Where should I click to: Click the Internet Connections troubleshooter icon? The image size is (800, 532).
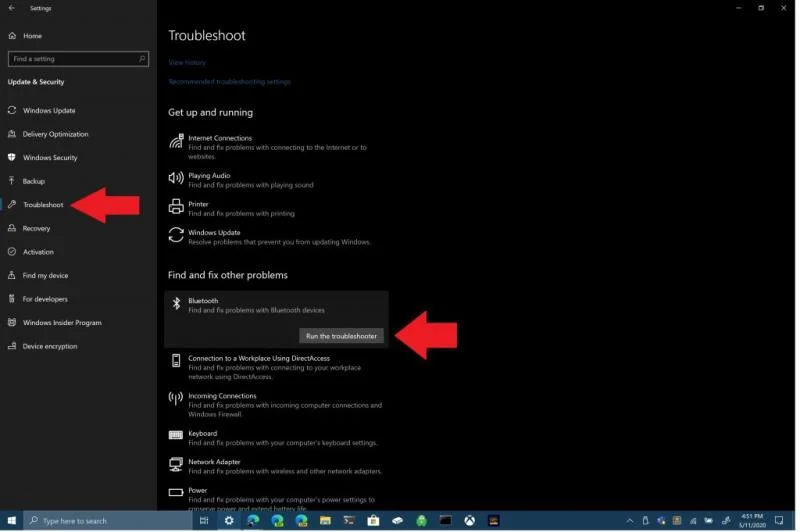[176, 141]
